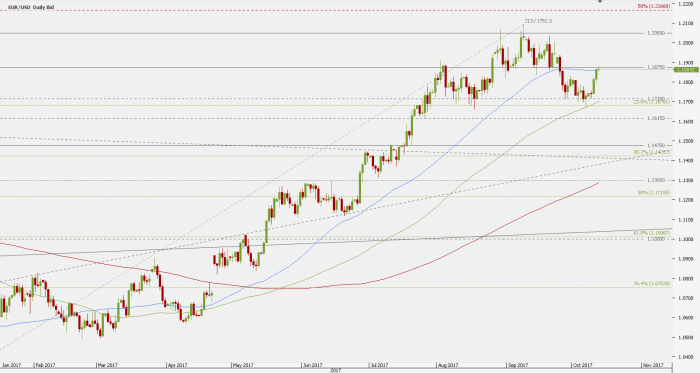Click the 1.1615 dashed level label
The image size is (700, 373).
coord(656,119)
